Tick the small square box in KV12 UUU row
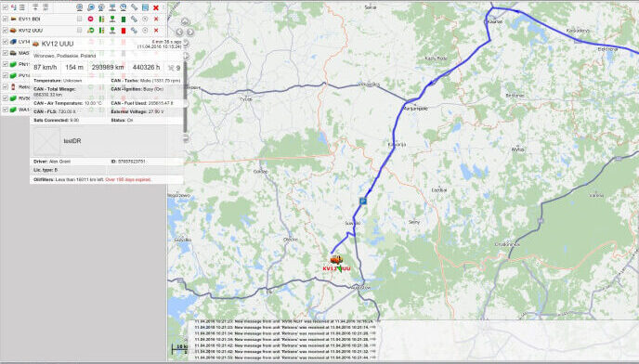This screenshot has height=364, width=639. click(x=80, y=31)
